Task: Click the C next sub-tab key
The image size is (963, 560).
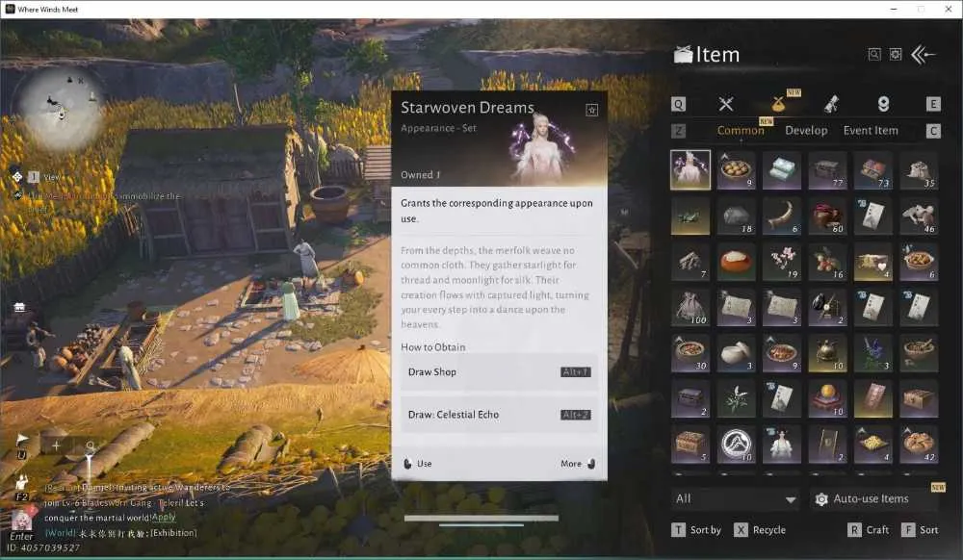Action: coord(933,131)
